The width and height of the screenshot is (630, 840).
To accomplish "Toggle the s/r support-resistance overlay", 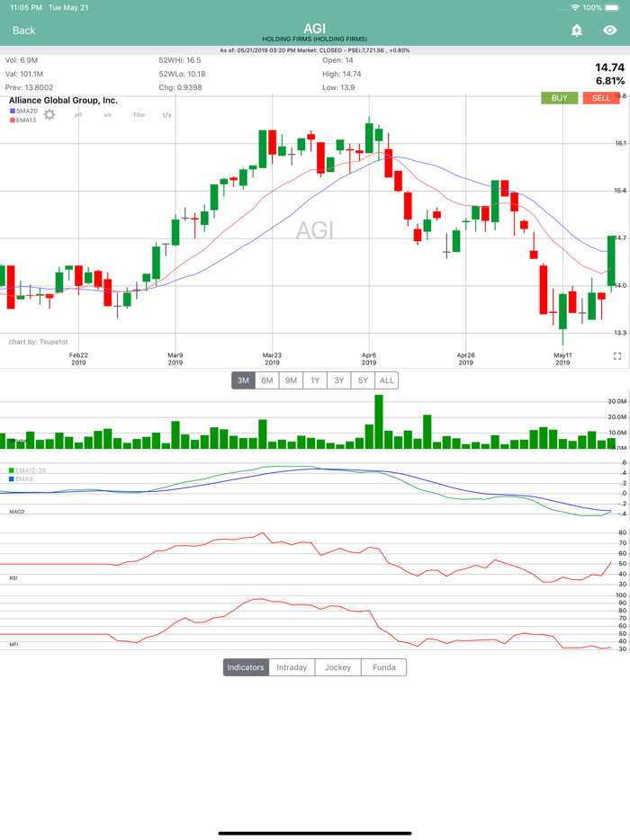I will [x=108, y=114].
